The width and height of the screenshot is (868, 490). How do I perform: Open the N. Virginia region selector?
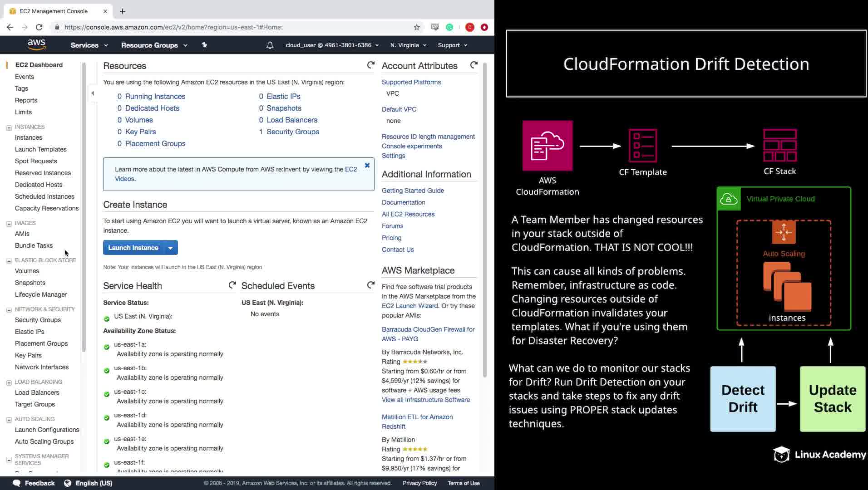point(408,45)
